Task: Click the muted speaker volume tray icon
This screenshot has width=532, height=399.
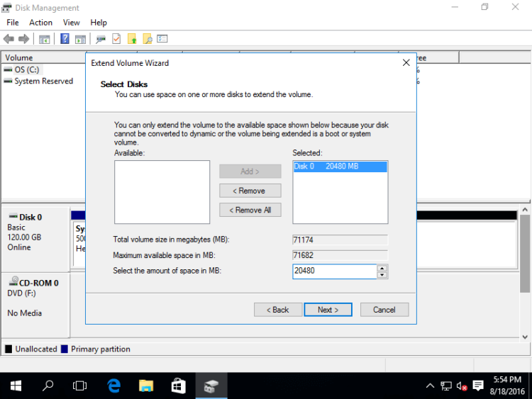Action: pos(462,386)
